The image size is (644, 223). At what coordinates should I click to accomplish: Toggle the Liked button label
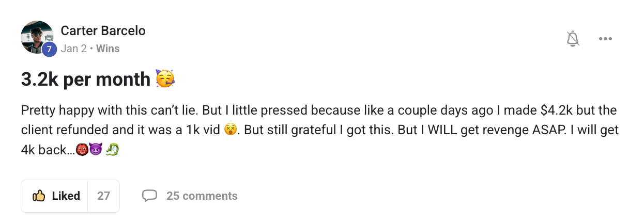tap(66, 196)
